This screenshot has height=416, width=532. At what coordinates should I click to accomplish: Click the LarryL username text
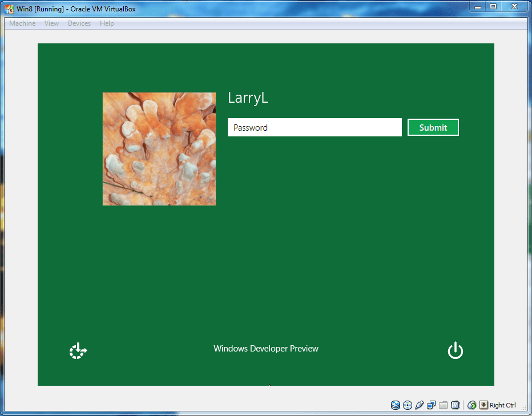click(x=248, y=98)
